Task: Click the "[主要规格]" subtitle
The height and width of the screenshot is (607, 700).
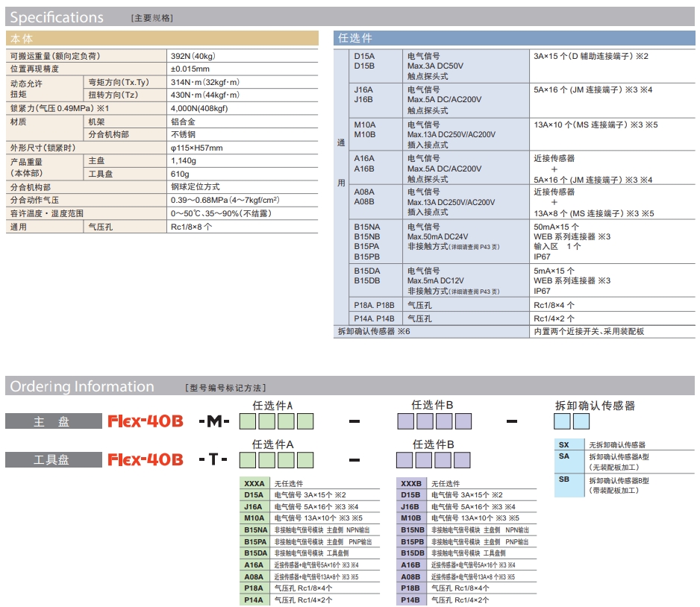Action: click(151, 19)
